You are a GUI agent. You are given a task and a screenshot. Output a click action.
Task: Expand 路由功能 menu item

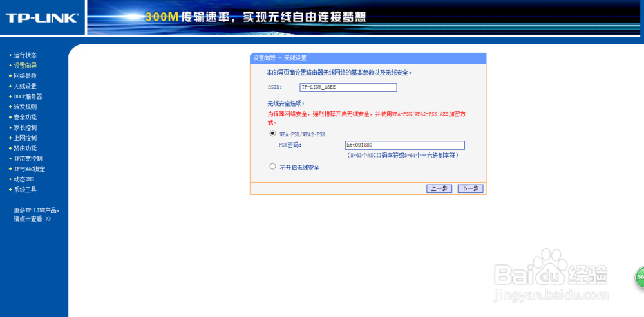coord(25,149)
